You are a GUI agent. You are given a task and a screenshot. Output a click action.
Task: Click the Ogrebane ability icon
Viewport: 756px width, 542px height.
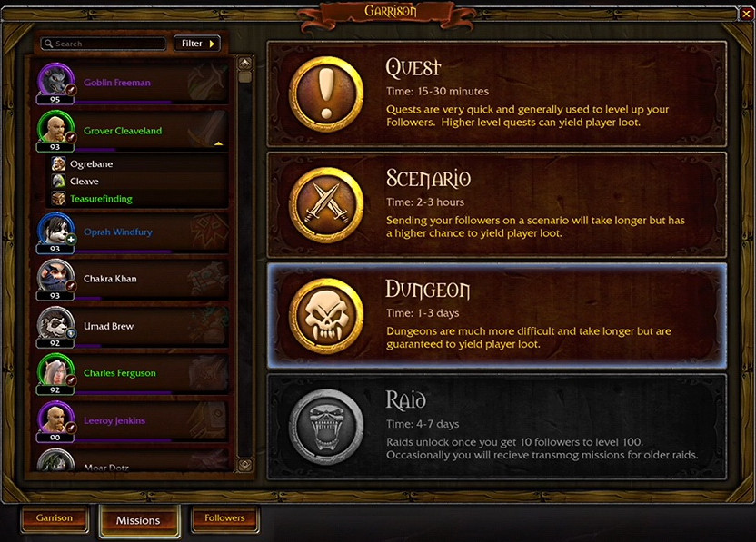(x=58, y=163)
